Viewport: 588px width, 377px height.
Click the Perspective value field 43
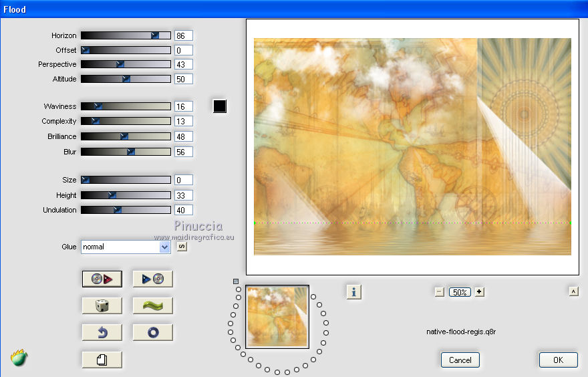[x=184, y=65]
